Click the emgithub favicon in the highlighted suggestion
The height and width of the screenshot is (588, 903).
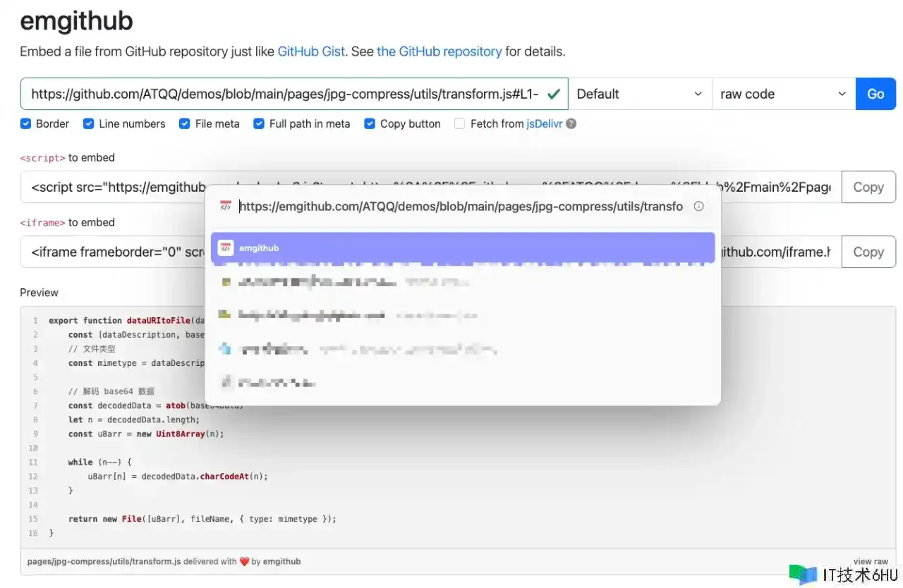226,247
